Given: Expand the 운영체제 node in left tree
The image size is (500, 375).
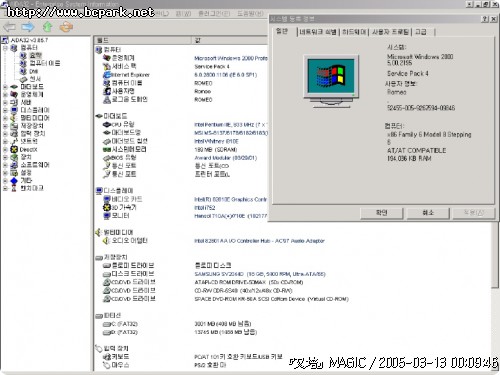Looking at the screenshot, I should click(5, 94).
